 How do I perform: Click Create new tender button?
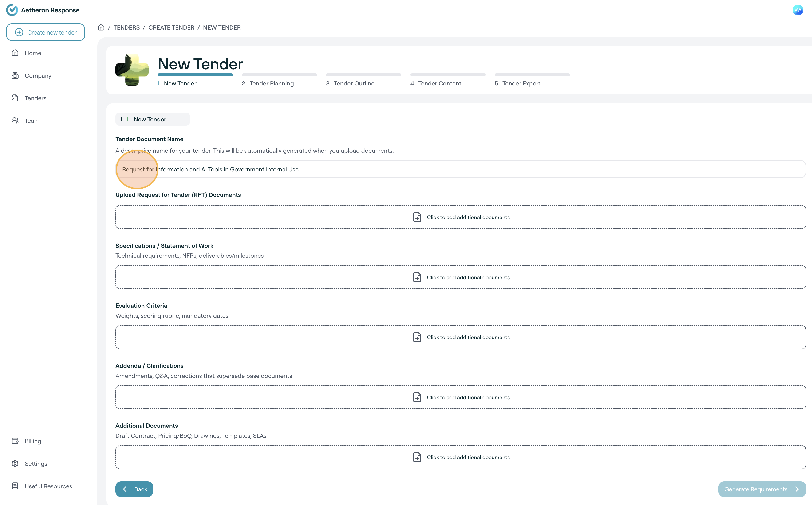click(x=46, y=32)
